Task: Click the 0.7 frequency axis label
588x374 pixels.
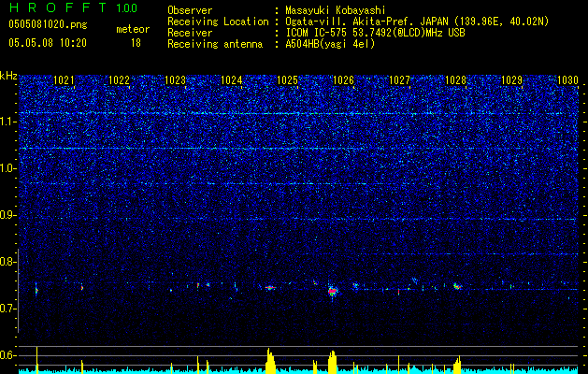Action: (8, 309)
